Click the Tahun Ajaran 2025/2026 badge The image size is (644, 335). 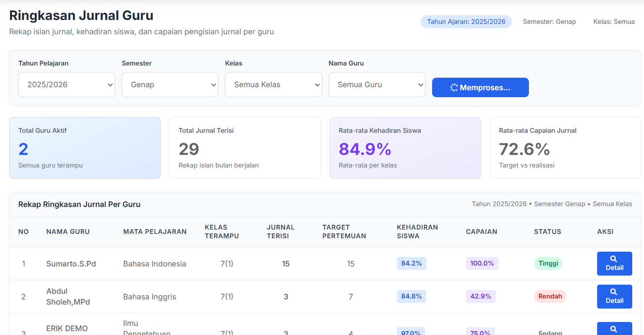pos(466,22)
